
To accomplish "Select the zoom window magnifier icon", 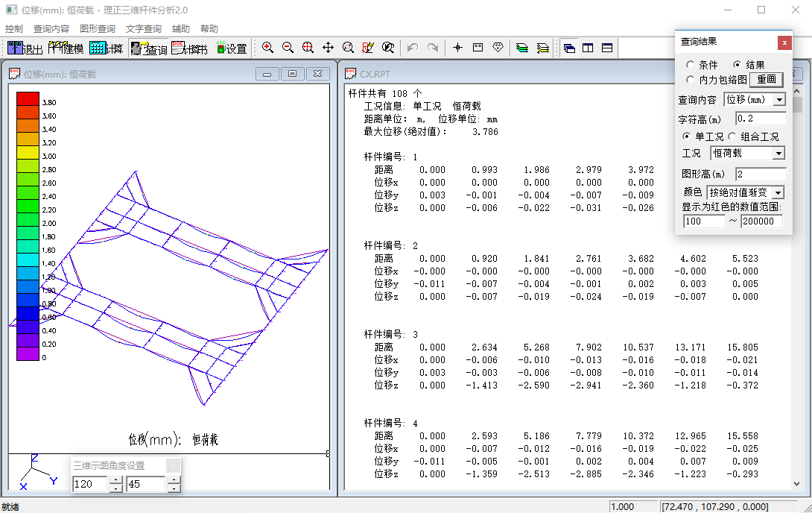I will (x=349, y=48).
